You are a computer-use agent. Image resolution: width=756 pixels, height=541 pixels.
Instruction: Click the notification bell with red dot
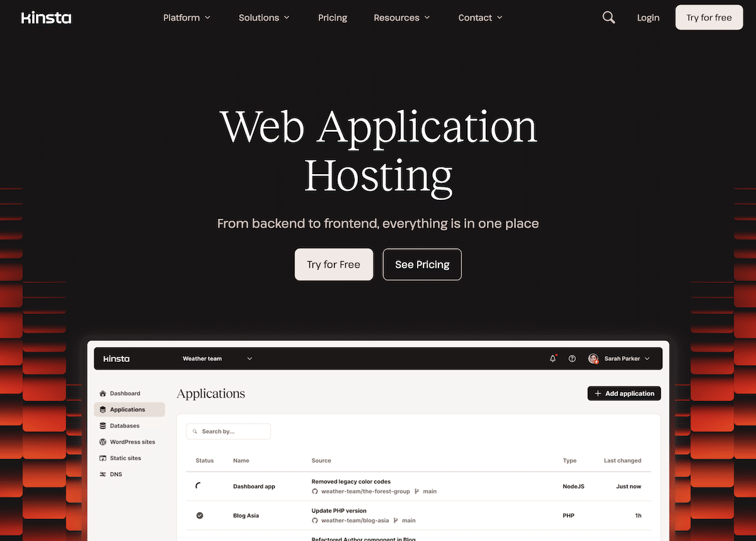click(x=553, y=358)
